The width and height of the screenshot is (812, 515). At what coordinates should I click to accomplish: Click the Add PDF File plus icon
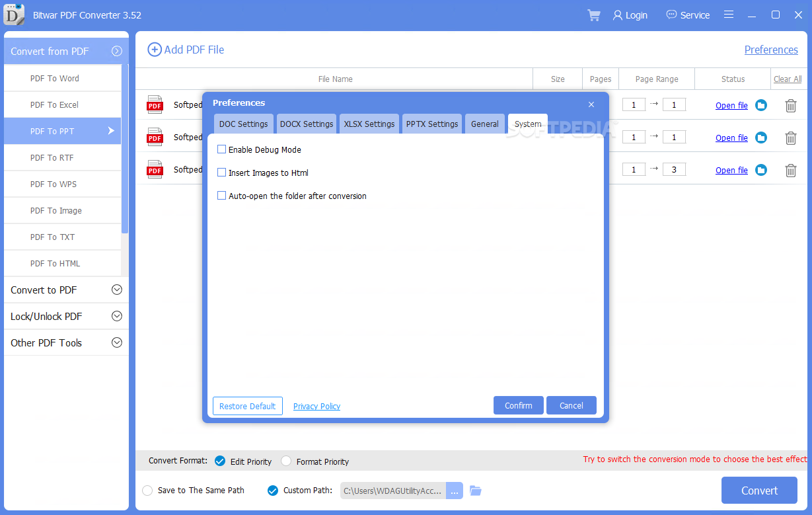pyautogui.click(x=154, y=50)
